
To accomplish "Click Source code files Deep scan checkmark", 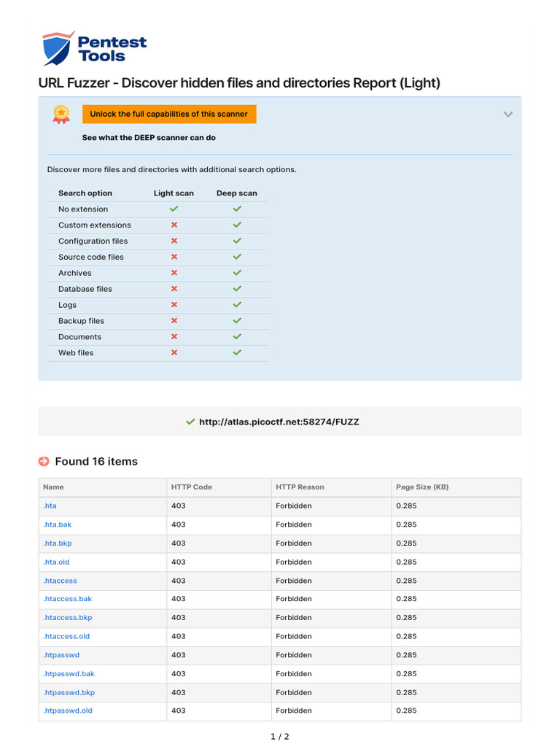I will (x=237, y=257).
